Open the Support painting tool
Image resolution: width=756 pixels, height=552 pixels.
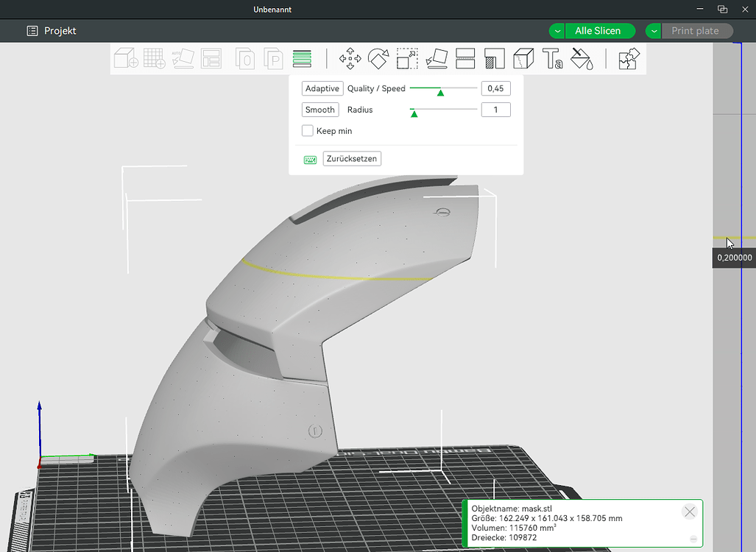pos(494,58)
